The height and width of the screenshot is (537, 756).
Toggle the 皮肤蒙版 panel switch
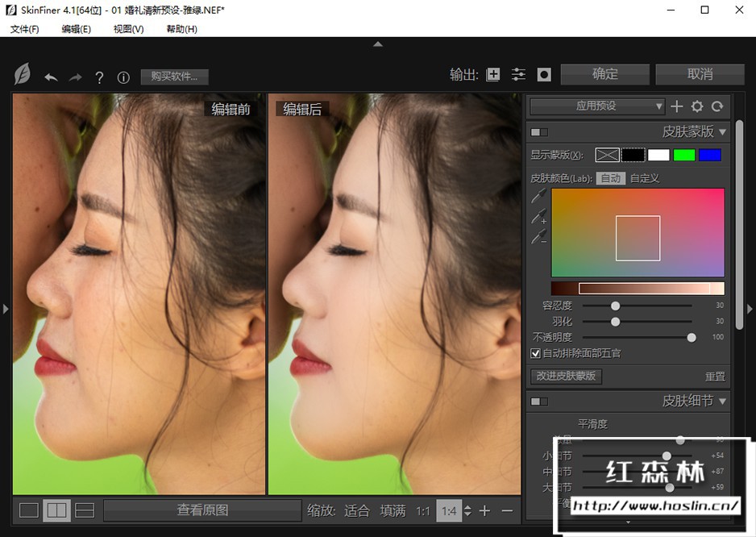click(538, 131)
